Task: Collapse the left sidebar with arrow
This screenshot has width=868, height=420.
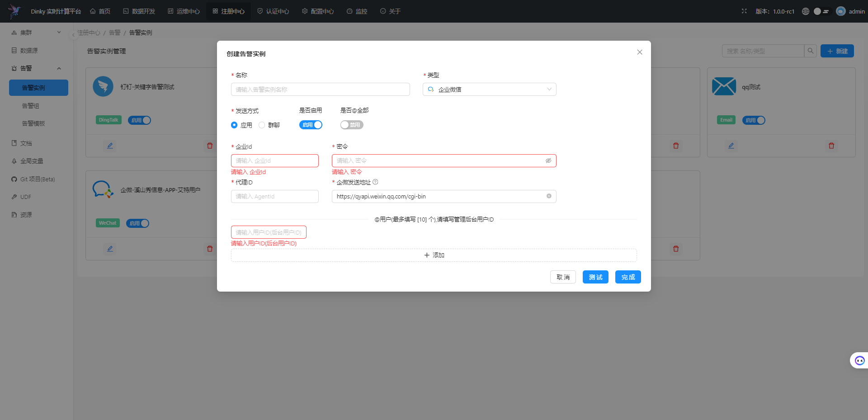Action: coord(73,35)
